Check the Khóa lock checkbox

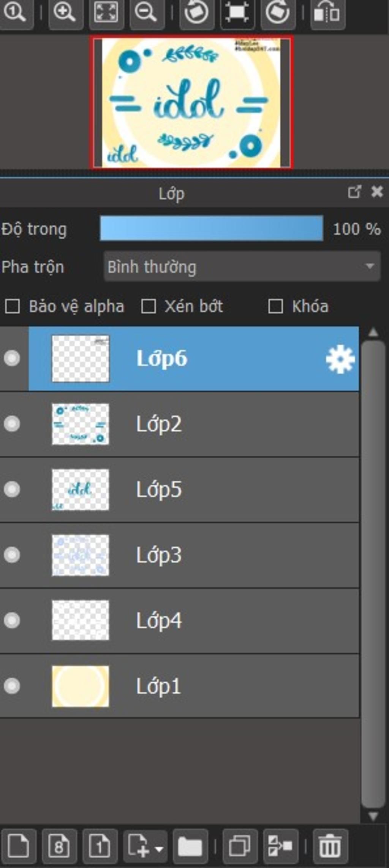(x=275, y=306)
